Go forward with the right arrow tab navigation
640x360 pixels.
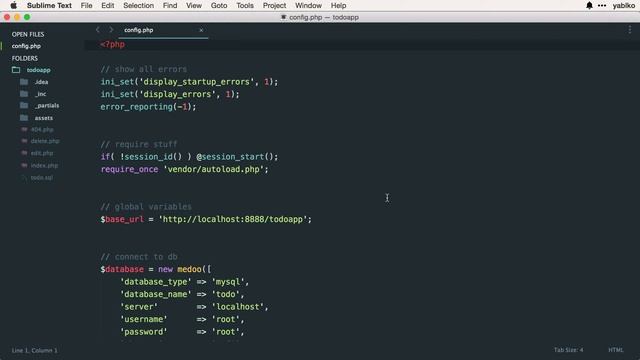[x=111, y=30]
